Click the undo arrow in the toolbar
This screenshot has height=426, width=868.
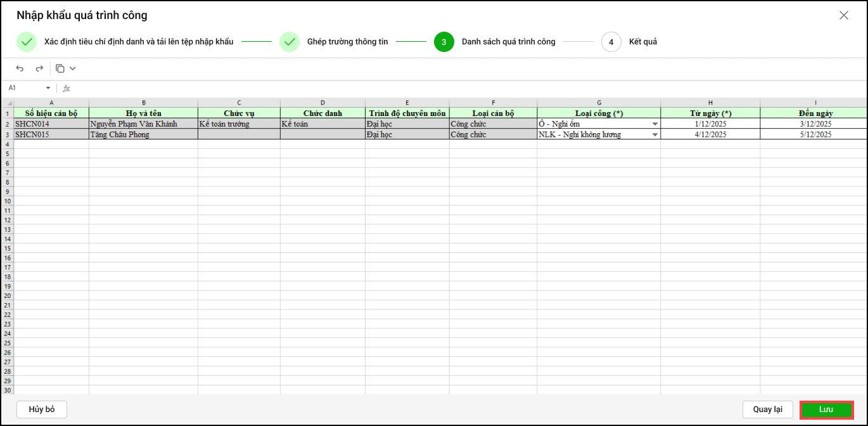click(20, 68)
